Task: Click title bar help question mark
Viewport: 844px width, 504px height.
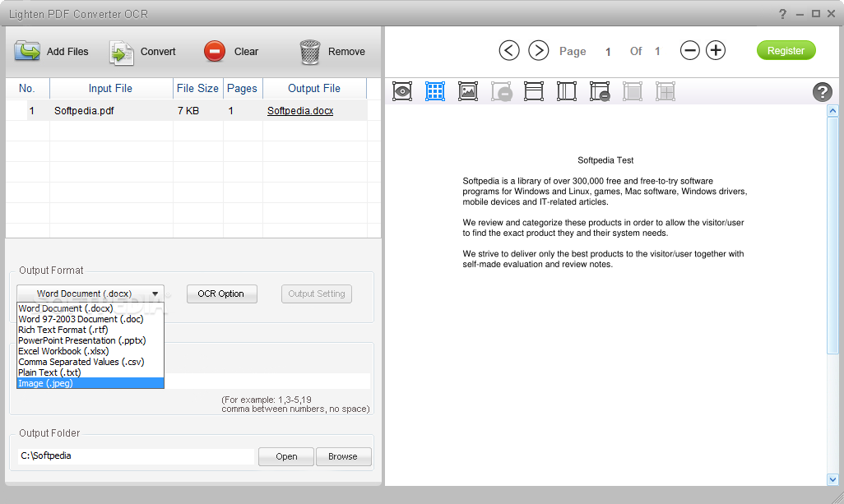Action: tap(782, 14)
